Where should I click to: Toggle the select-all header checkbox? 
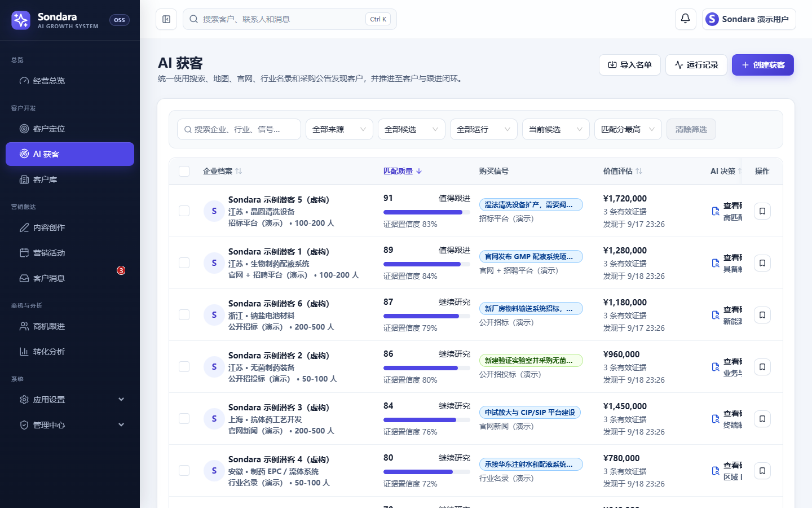pos(184,171)
